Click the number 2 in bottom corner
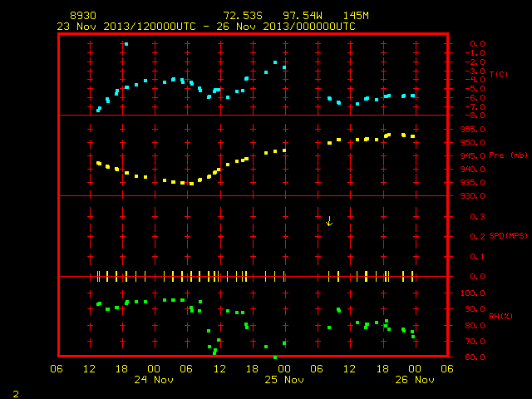The height and width of the screenshot is (399, 532). coord(16,394)
